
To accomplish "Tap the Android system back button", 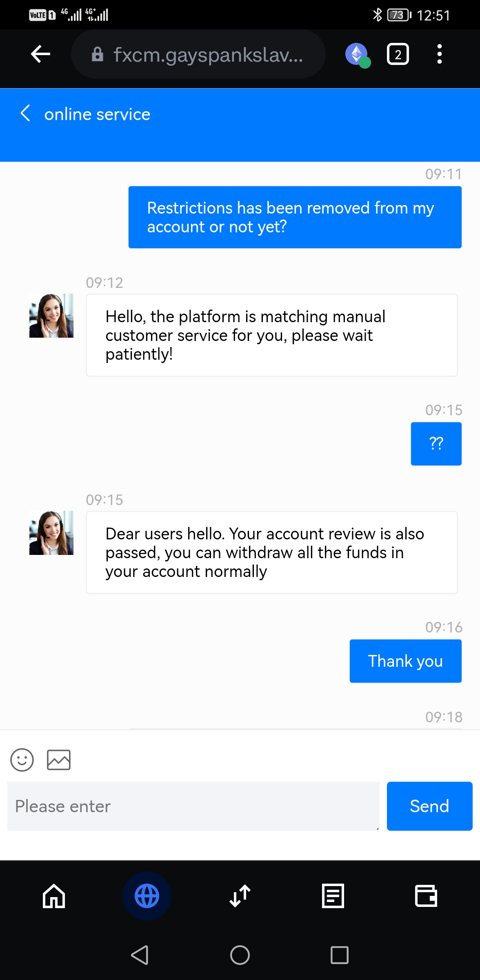I will (x=140, y=955).
